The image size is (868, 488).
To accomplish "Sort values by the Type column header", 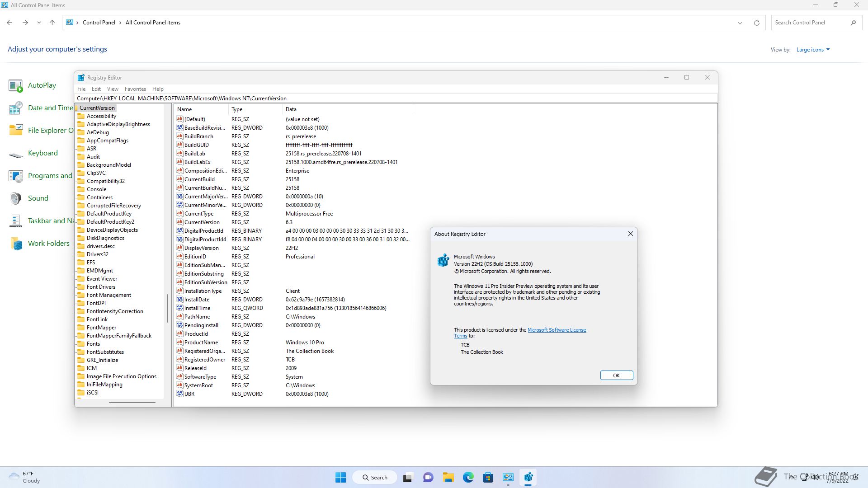I will tap(255, 109).
